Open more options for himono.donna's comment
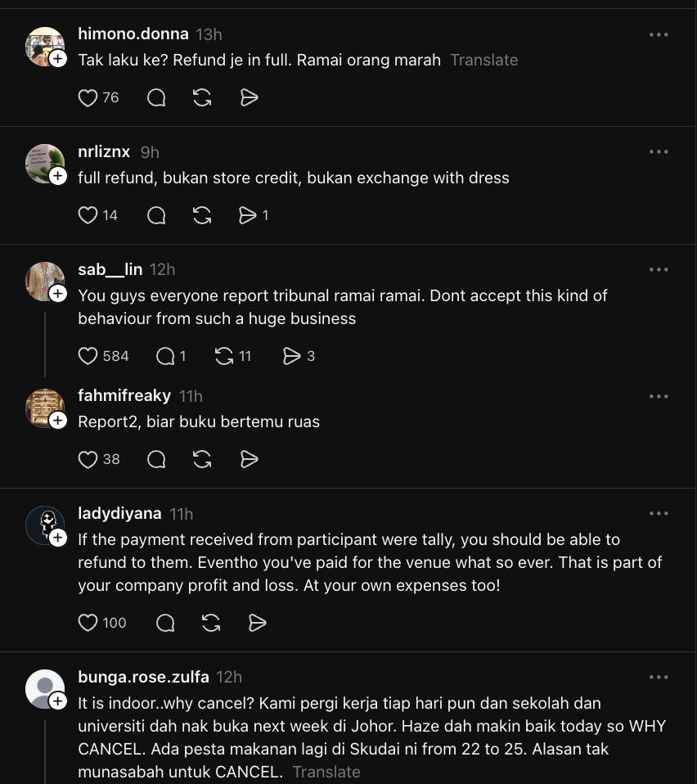The image size is (697, 784). [659, 34]
